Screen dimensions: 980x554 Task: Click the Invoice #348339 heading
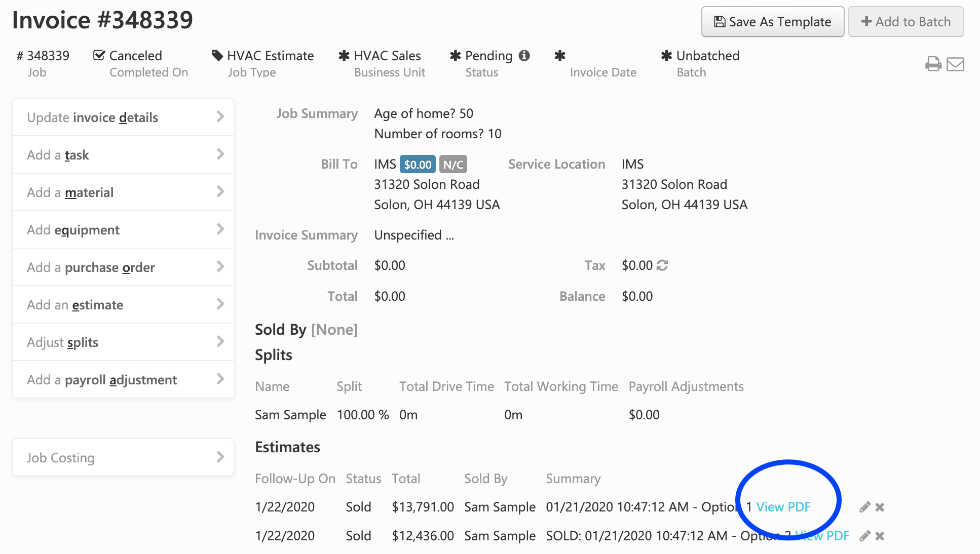click(x=102, y=20)
